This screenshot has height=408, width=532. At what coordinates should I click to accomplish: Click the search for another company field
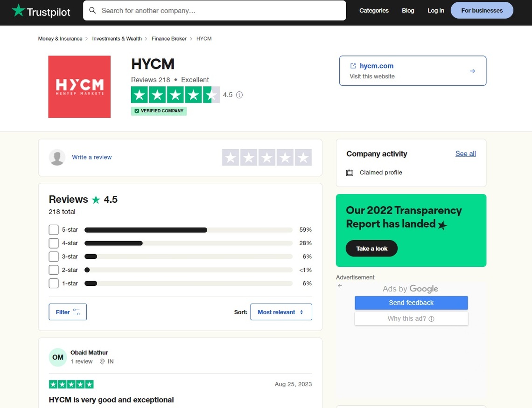click(214, 11)
